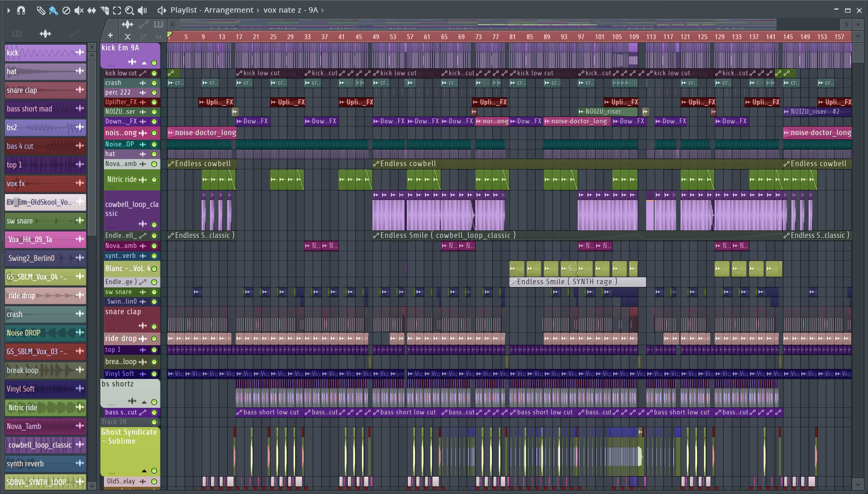
Task: Mute the 'perc 222' track
Action: [x=154, y=92]
